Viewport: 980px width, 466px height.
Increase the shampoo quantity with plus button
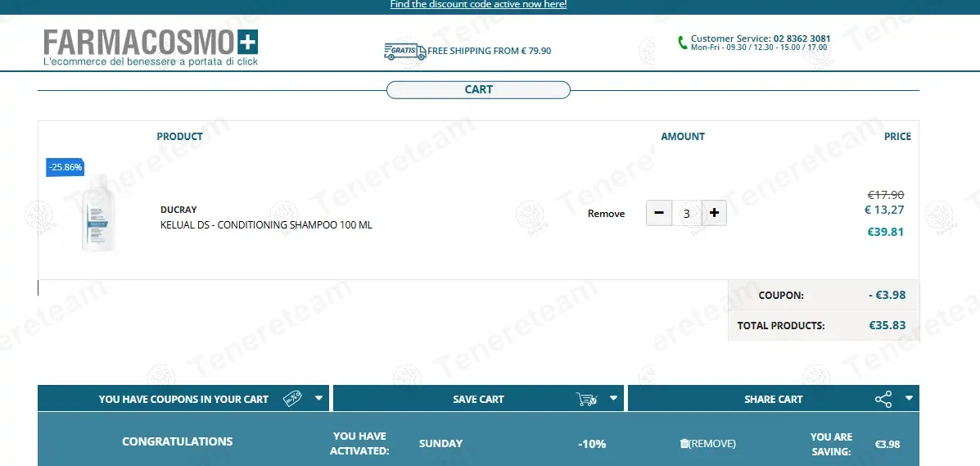tap(715, 213)
